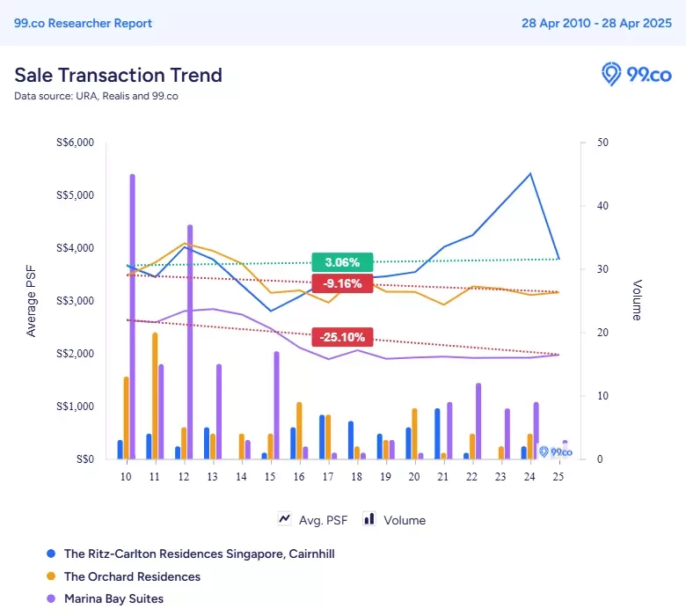Click the green 3.06% trend label
Viewport: 686px width, 616px height.
pos(343,262)
